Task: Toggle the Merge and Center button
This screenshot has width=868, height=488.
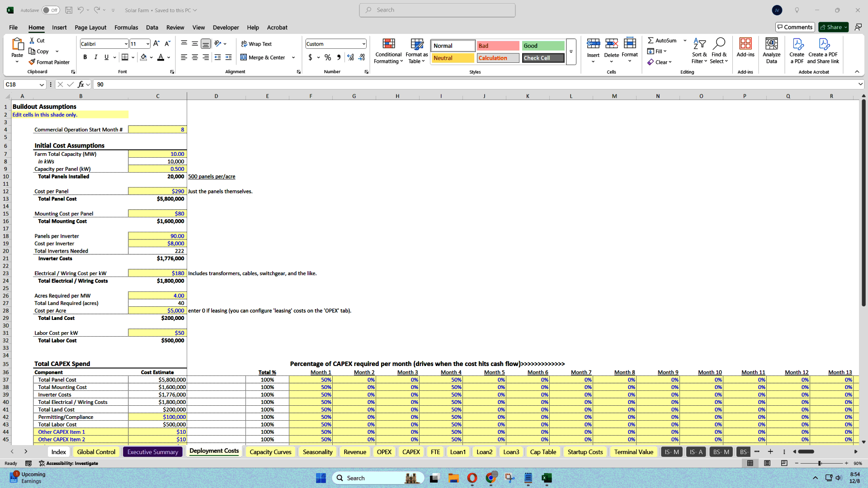Action: pyautogui.click(x=263, y=57)
